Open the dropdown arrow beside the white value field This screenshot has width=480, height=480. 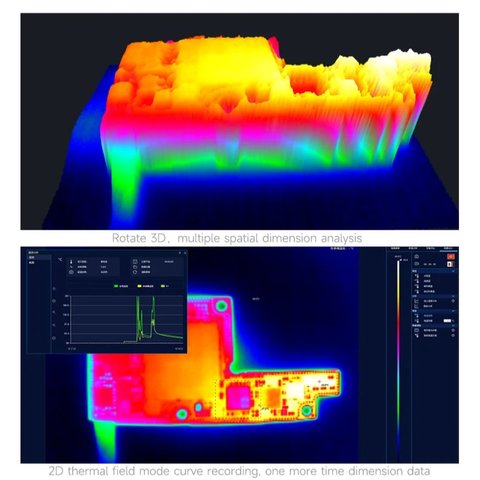tap(453, 321)
